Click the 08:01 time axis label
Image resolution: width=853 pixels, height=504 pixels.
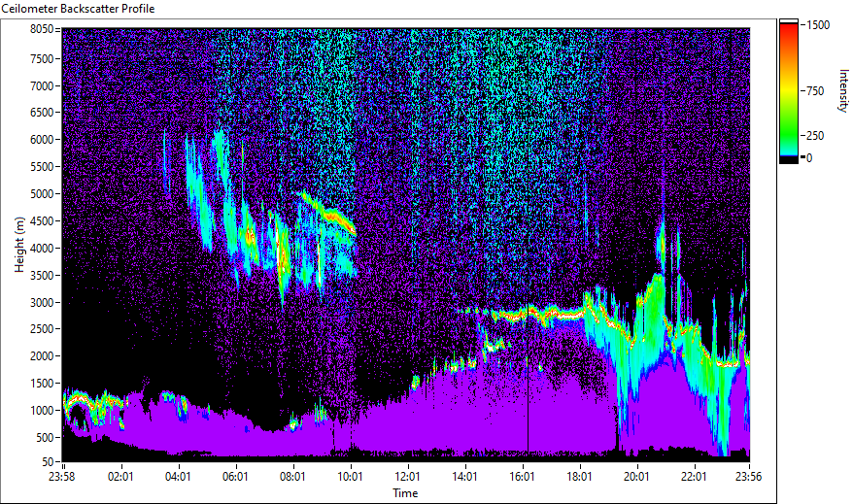[x=292, y=477]
